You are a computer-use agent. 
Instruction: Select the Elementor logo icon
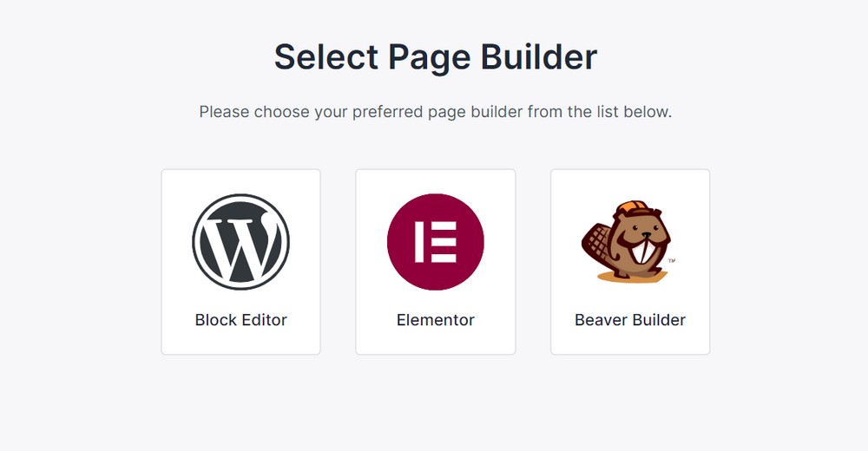435,241
